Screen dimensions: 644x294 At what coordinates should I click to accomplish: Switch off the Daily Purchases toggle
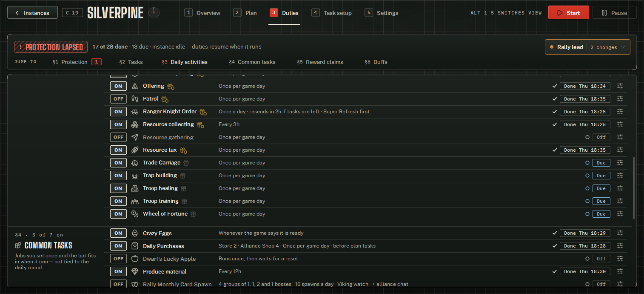click(118, 246)
